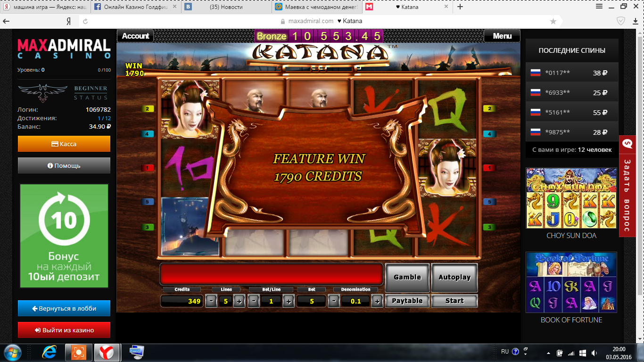The image size is (644, 362).
Task: Open the Choy Sun Doa game thumbnail
Action: tap(571, 198)
